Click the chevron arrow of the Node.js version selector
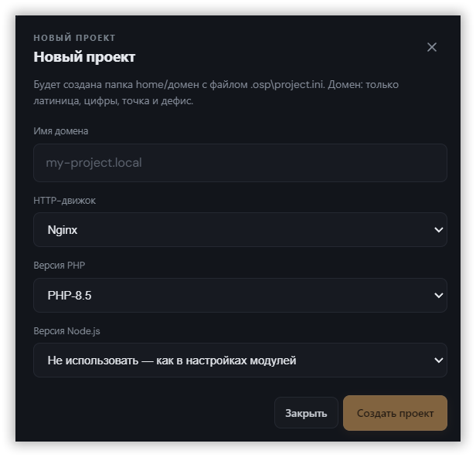Screen dimensions: 476x457 pyautogui.click(x=438, y=361)
